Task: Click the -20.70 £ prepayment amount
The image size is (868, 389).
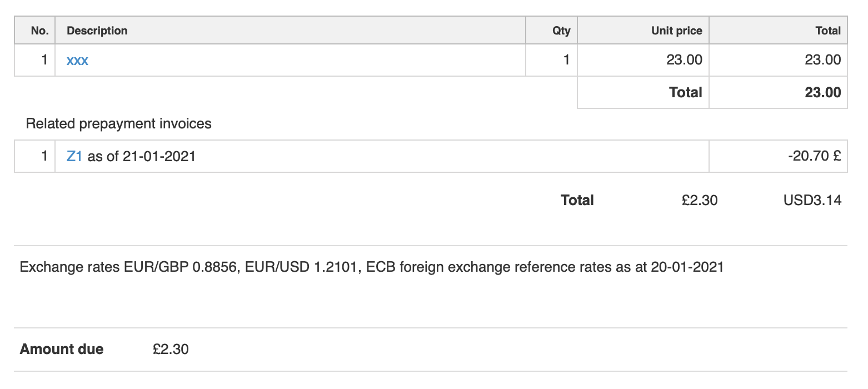Action: (814, 157)
